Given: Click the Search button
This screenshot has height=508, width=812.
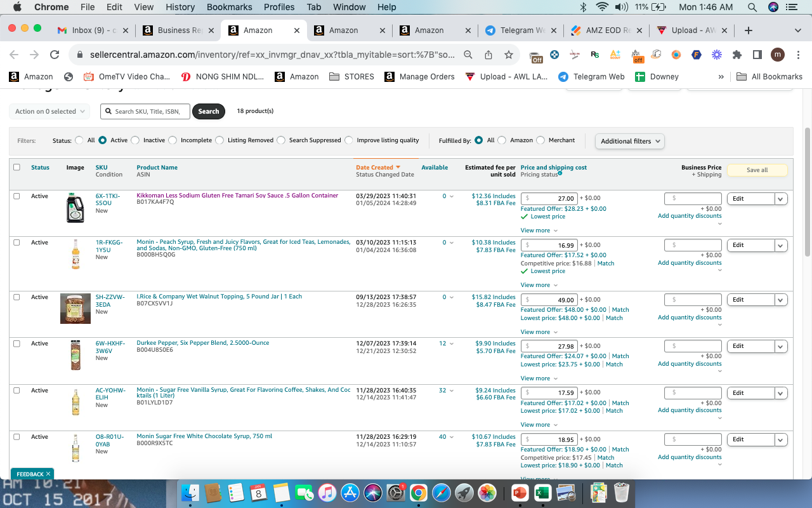Looking at the screenshot, I should (x=209, y=111).
